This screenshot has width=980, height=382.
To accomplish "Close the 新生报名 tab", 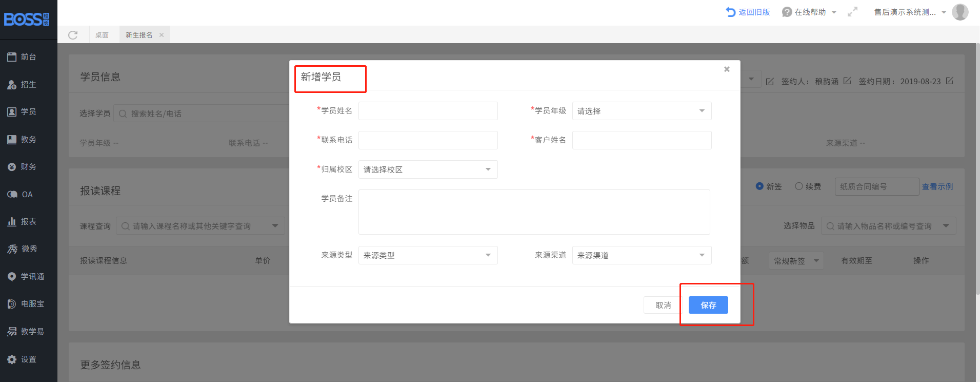I will click(162, 35).
